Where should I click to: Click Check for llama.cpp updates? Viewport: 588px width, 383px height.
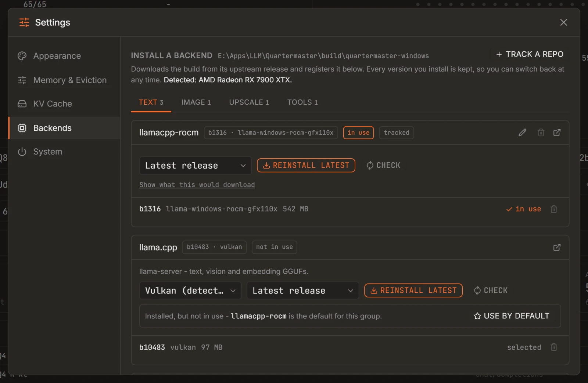point(491,290)
